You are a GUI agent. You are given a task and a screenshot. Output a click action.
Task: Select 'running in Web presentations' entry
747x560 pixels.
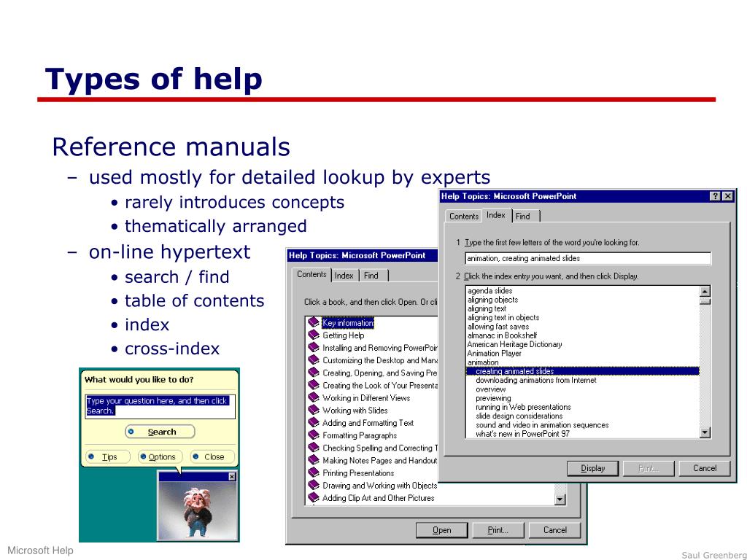pos(523,407)
